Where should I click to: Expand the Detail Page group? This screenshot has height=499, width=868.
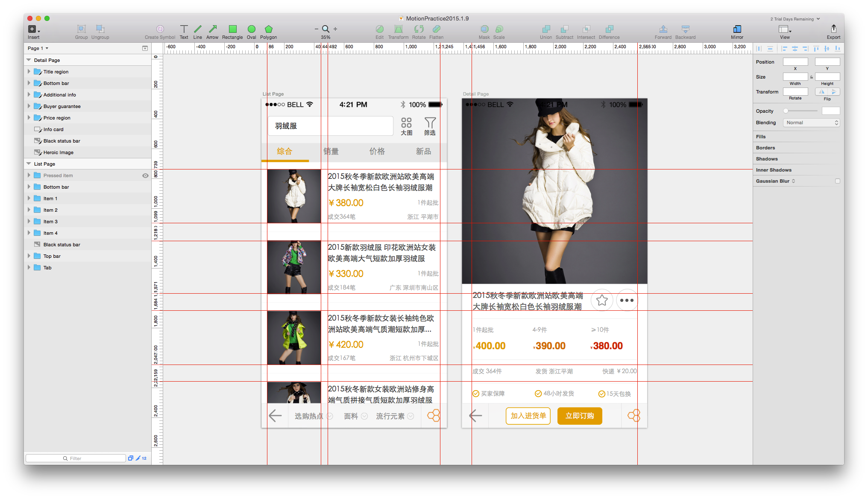point(28,59)
